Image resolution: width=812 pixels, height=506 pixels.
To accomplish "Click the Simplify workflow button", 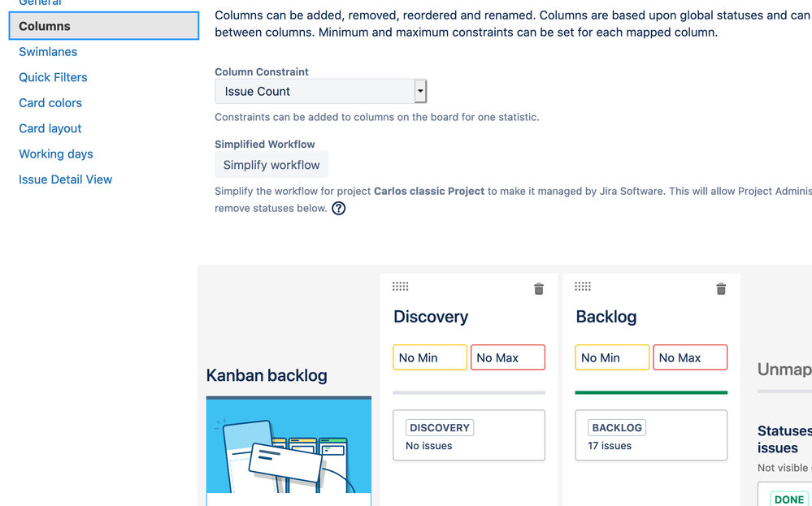I will click(271, 165).
